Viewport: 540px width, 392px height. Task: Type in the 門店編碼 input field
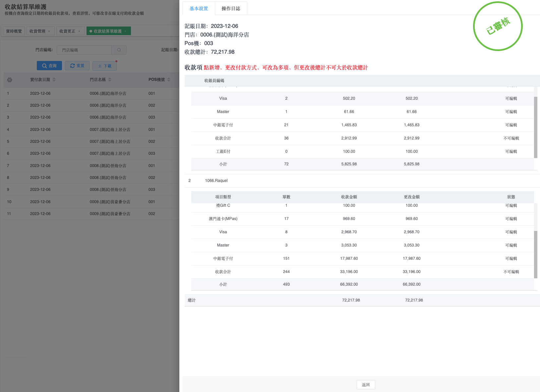pos(84,50)
